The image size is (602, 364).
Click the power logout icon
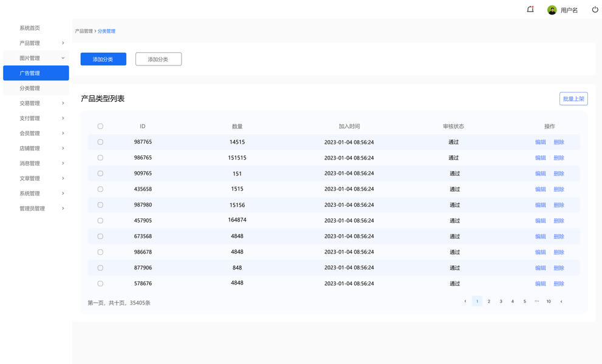(x=595, y=10)
